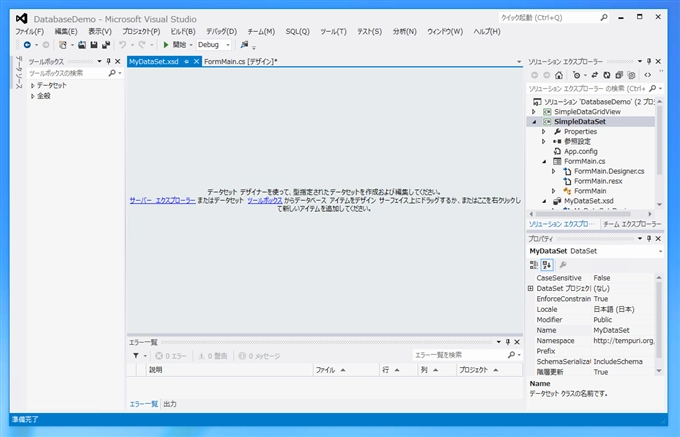680x437 pixels.
Task: Click the Solution Explorer vertical scrollbar
Action: (x=659, y=153)
